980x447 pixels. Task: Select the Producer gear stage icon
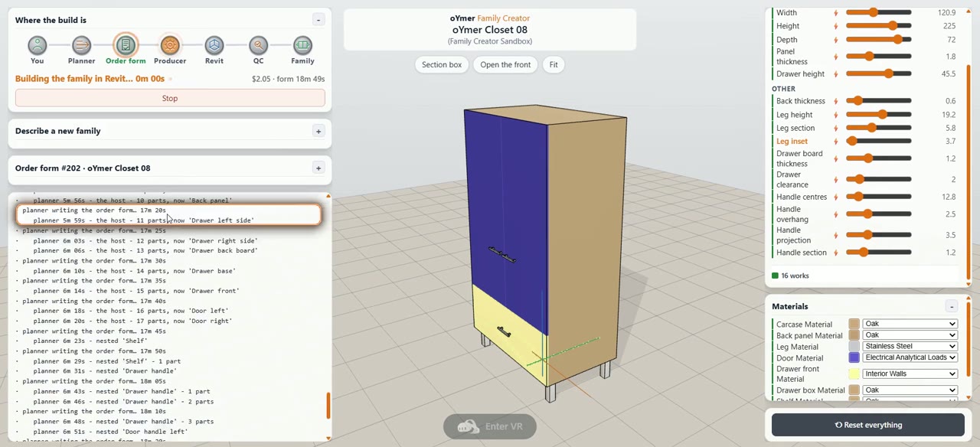tap(170, 45)
